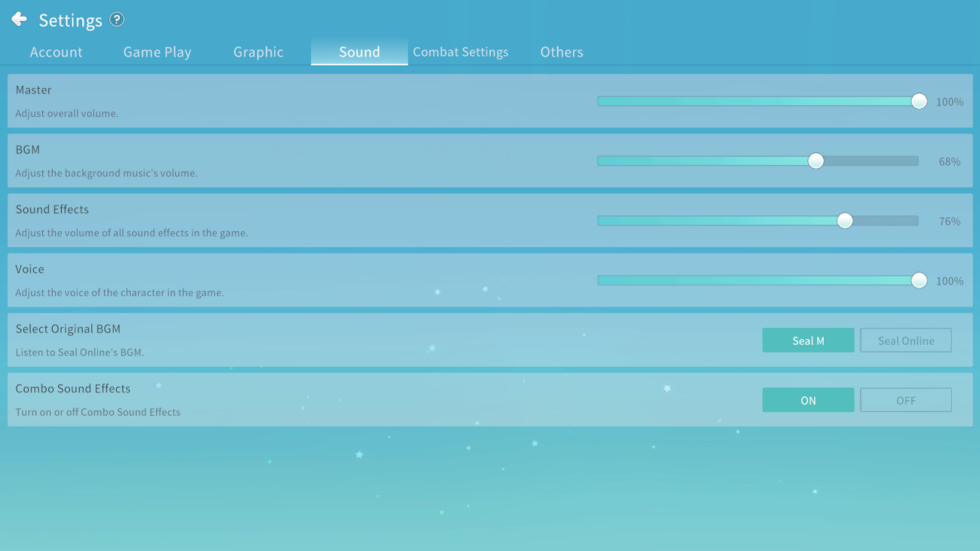Open the Game Play tab
Viewport: 980px width, 551px height.
[157, 52]
